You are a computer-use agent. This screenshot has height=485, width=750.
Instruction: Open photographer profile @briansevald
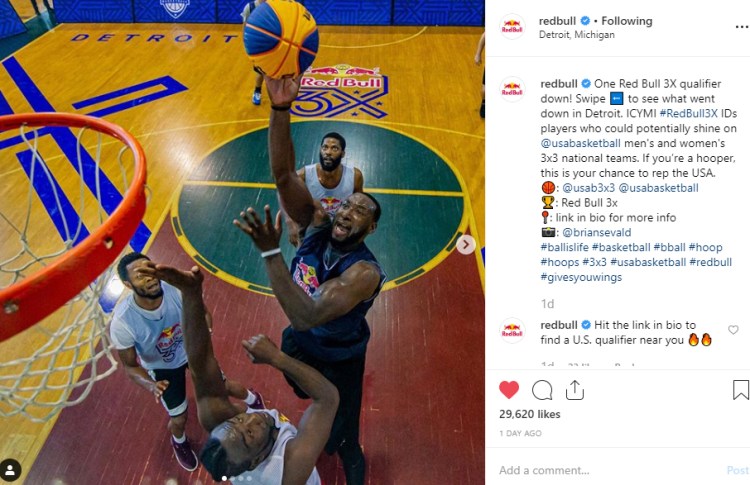596,232
